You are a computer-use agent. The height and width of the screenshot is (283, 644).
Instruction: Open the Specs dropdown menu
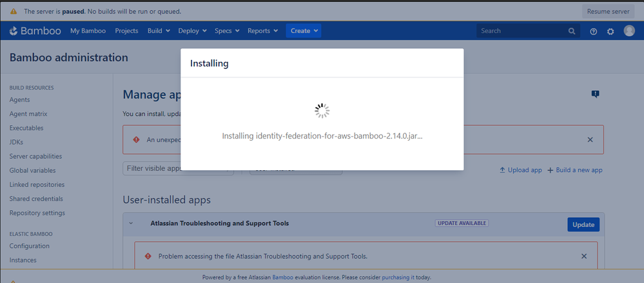click(x=227, y=31)
